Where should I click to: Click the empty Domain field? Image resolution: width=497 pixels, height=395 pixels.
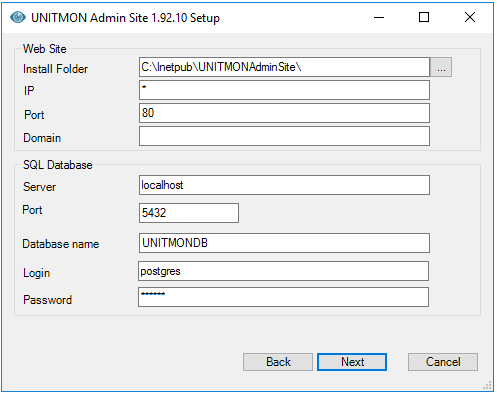click(x=284, y=136)
